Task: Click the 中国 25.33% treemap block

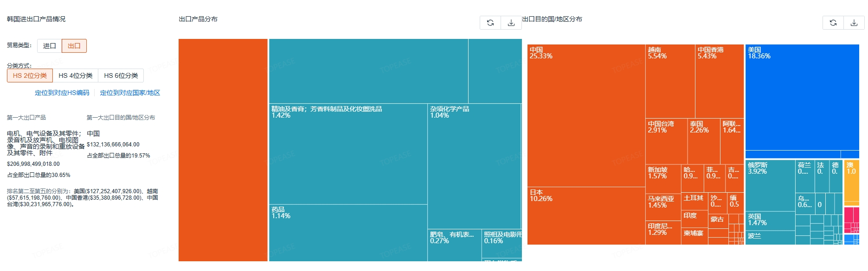Action: 586,116
